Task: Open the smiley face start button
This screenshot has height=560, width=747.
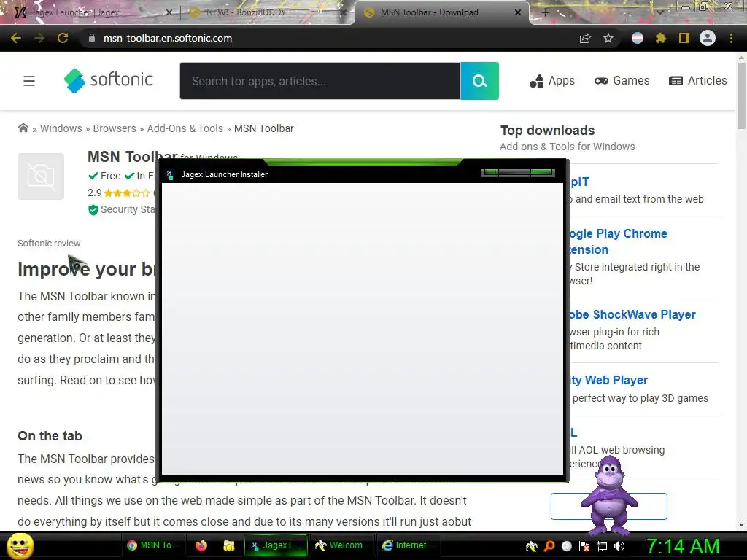Action: coord(20,545)
